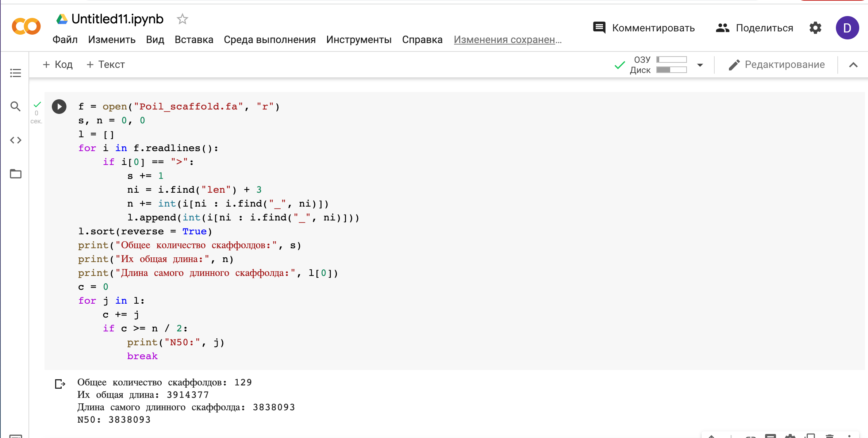Click the Поделиться button
Viewport: 868px width, 438px height.
(x=754, y=28)
